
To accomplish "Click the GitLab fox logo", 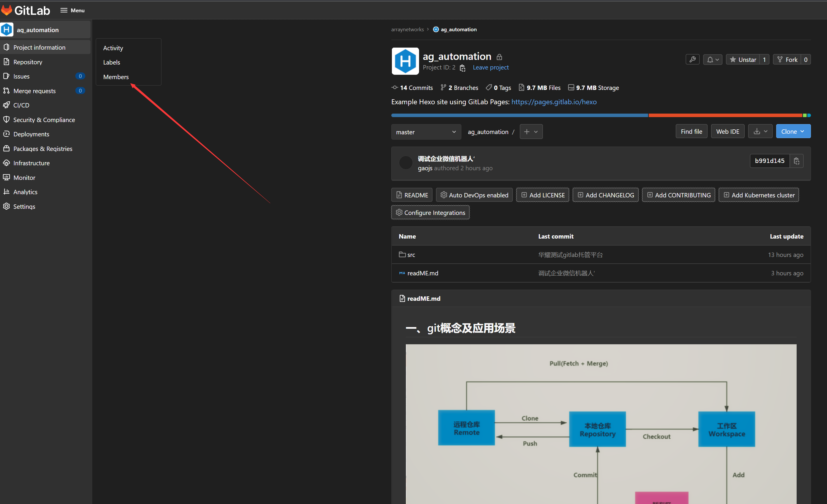I will pos(7,10).
